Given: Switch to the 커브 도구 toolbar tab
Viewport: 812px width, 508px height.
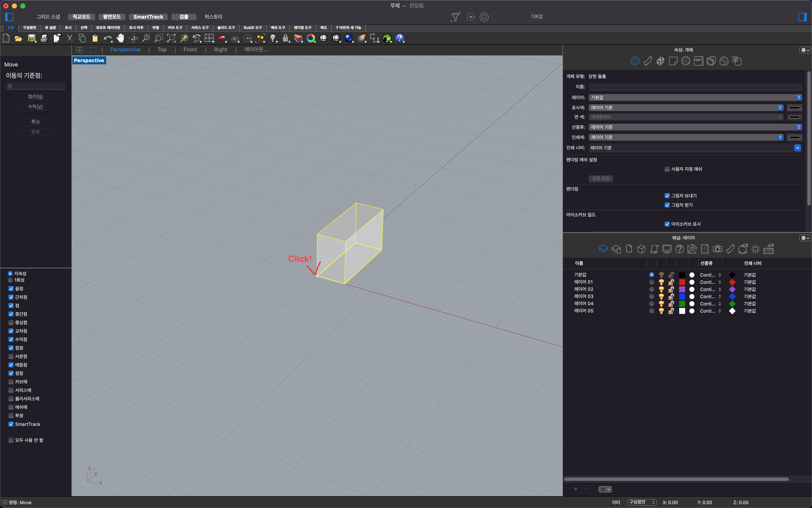Looking at the screenshot, I should [x=175, y=28].
